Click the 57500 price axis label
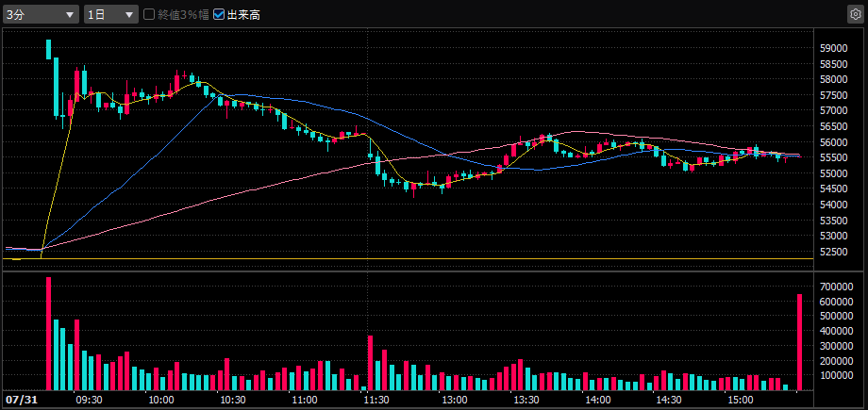 click(x=833, y=96)
